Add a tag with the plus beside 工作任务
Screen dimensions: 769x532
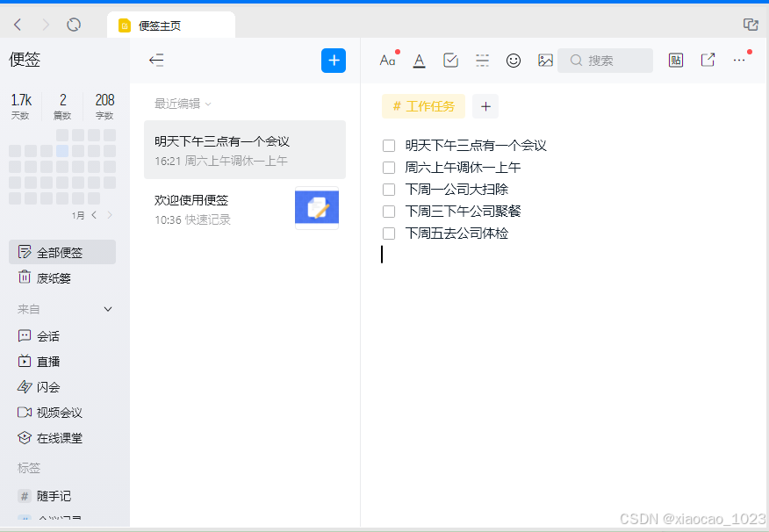pyautogui.click(x=485, y=106)
